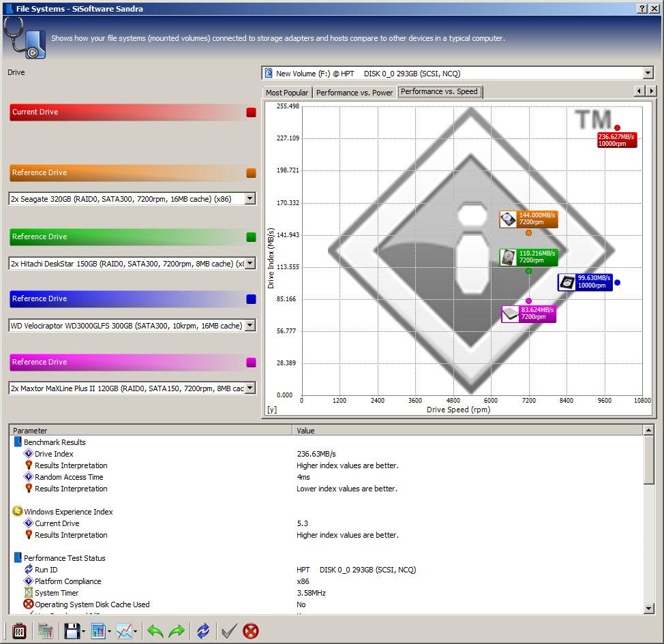Click the scroll down arrow in results list

pyautogui.click(x=648, y=609)
